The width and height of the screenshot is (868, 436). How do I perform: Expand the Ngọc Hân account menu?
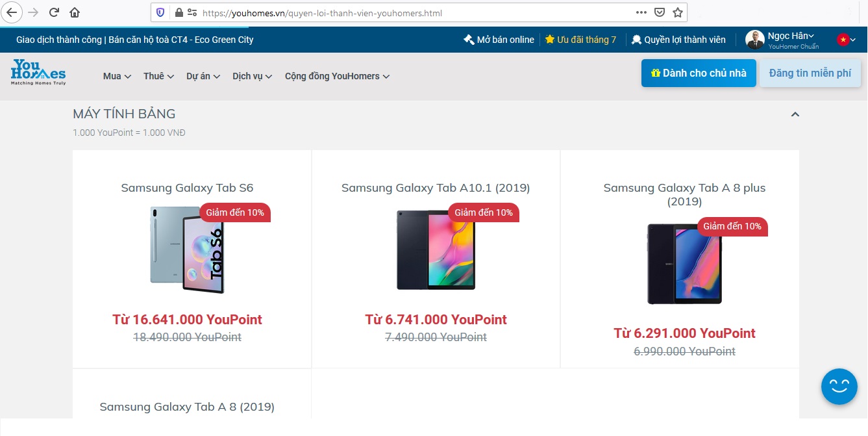click(x=787, y=36)
